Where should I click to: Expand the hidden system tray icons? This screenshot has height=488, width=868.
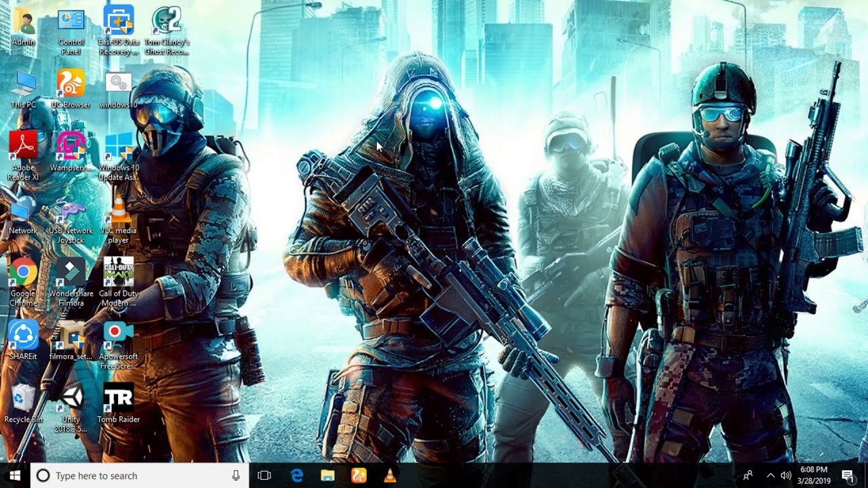(770, 476)
